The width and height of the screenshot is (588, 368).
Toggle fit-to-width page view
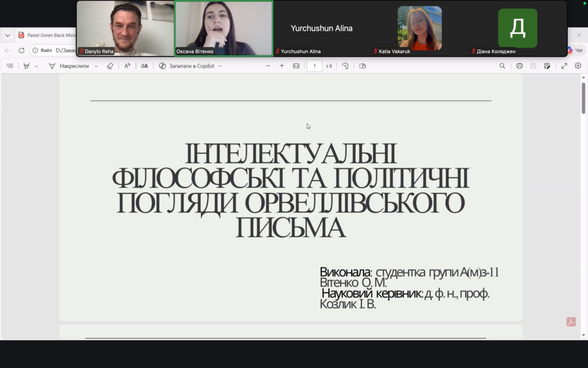click(x=296, y=66)
